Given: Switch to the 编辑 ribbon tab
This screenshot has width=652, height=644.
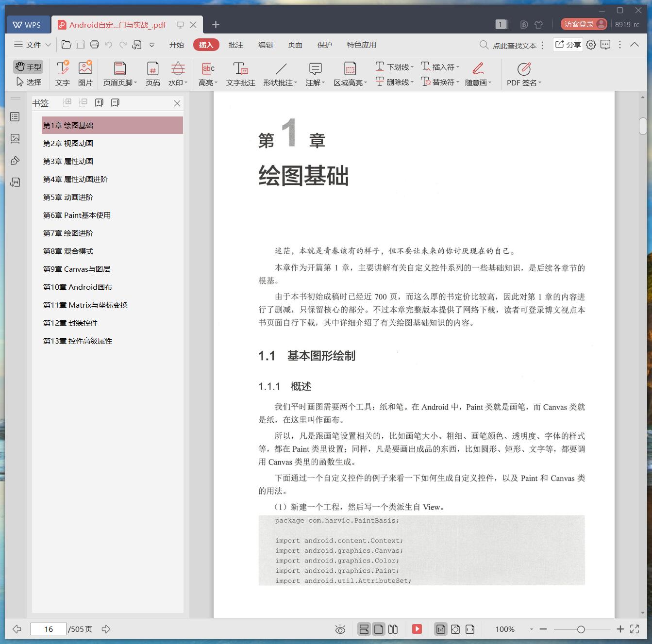Looking at the screenshot, I should point(265,45).
